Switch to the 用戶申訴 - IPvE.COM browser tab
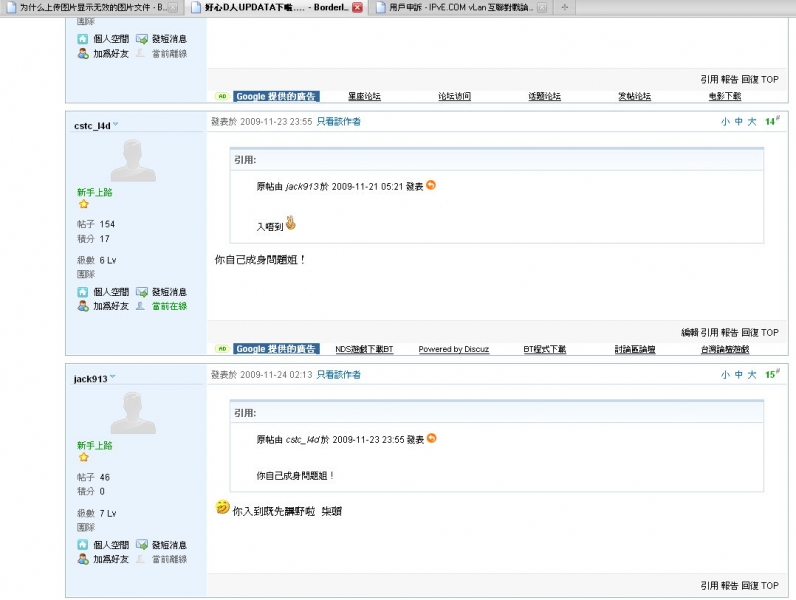Image resolution: width=796 pixels, height=600 pixels. tap(460, 7)
